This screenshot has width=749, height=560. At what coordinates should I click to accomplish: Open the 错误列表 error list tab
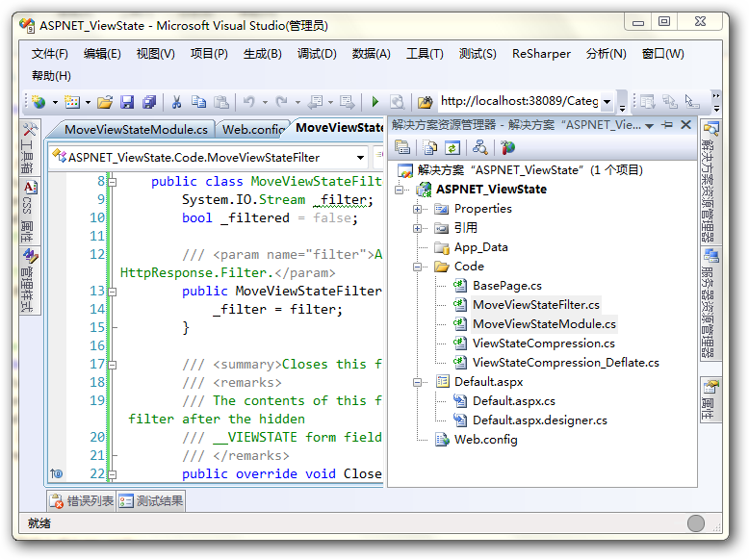(x=82, y=500)
